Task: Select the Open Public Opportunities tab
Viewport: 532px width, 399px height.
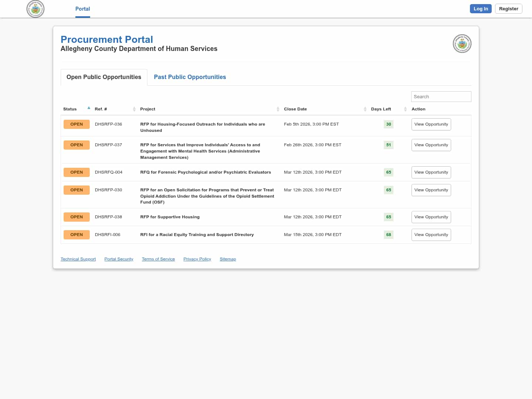Action: [104, 77]
